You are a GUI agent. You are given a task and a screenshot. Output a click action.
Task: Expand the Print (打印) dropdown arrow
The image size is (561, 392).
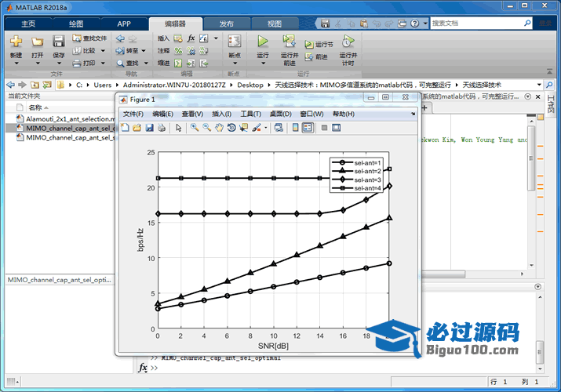tap(103, 64)
